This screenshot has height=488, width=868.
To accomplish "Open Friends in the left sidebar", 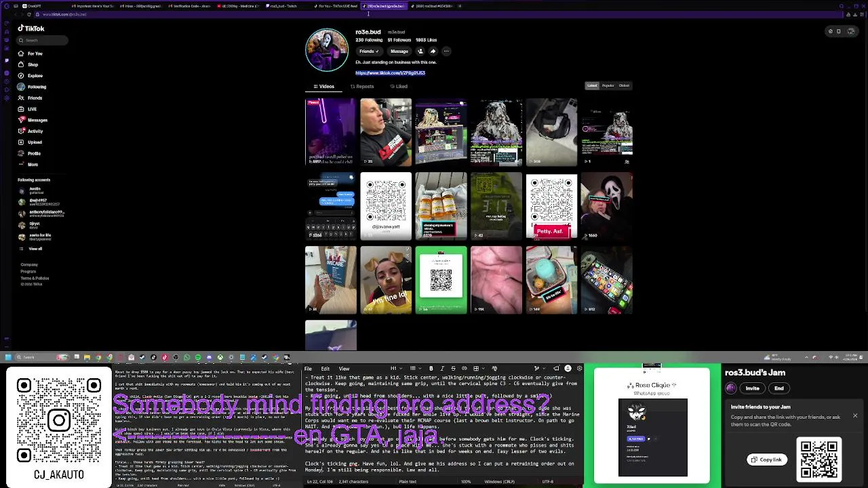I will pyautogui.click(x=30, y=98).
